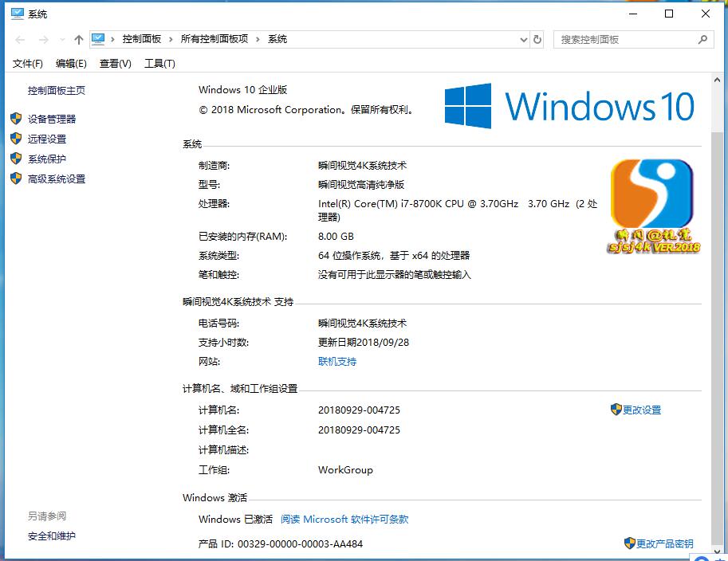The image size is (728, 561).
Task: Maximize the System window
Action: pos(669,14)
